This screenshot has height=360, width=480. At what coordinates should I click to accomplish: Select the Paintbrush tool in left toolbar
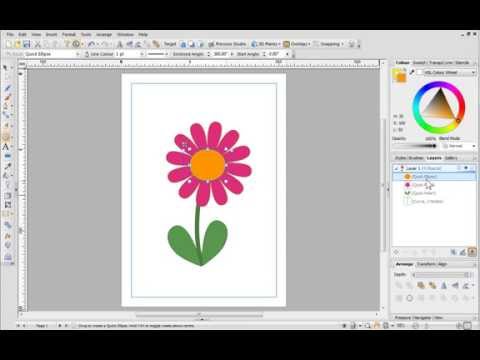coord(7,98)
